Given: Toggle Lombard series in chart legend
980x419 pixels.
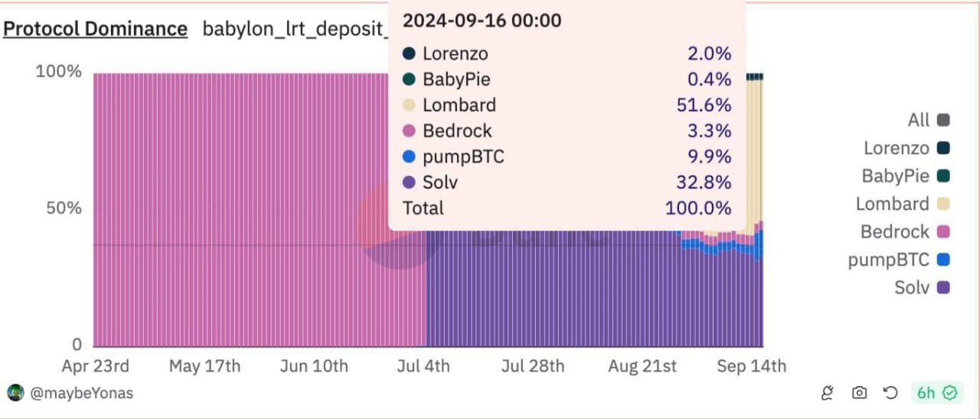Looking at the screenshot, I should (892, 204).
